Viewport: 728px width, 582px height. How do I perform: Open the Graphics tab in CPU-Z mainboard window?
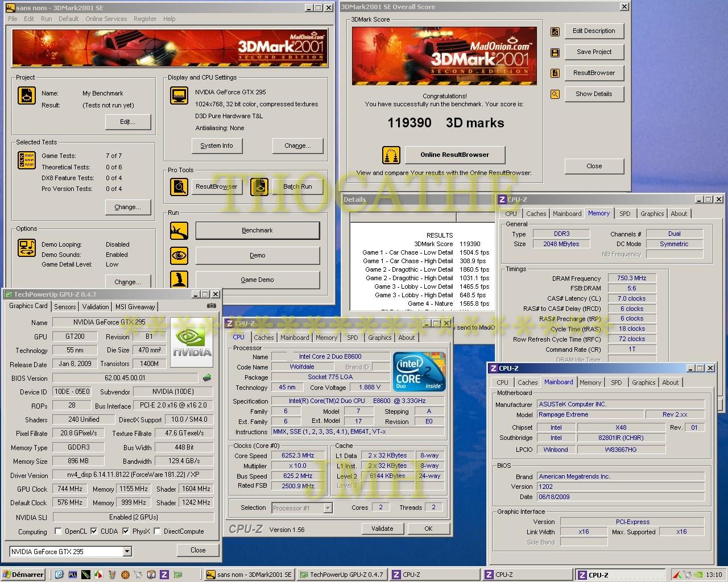[644, 383]
